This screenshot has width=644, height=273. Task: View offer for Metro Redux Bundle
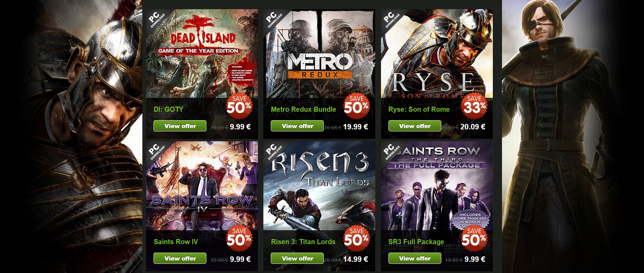click(297, 126)
